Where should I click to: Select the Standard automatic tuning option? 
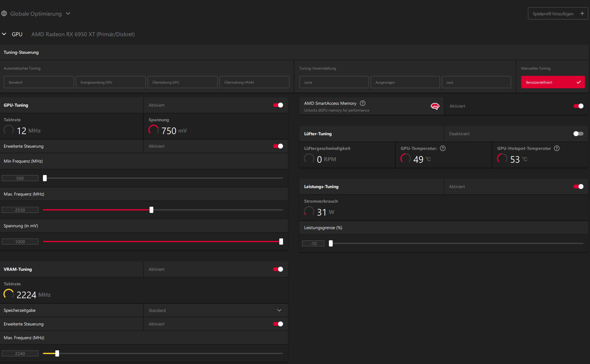[39, 82]
